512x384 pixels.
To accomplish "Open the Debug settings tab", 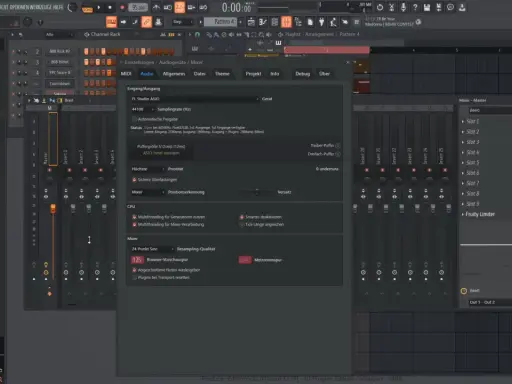I will [303, 74].
